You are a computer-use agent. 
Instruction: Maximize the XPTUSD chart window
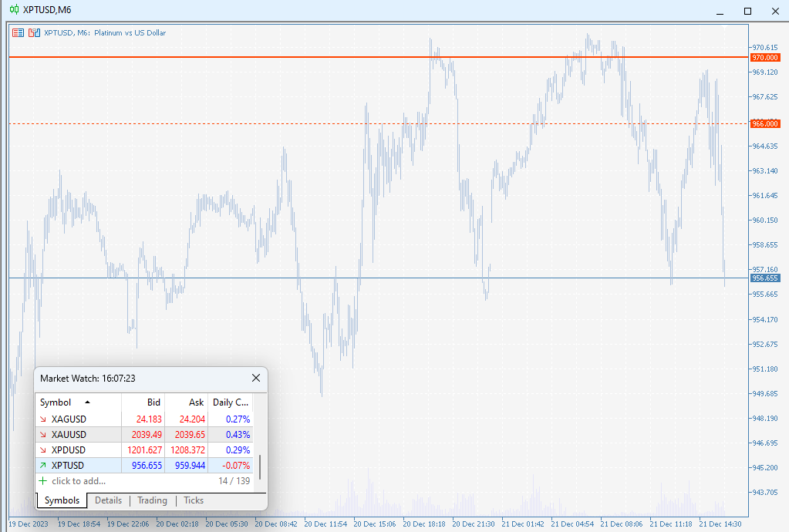click(x=748, y=11)
